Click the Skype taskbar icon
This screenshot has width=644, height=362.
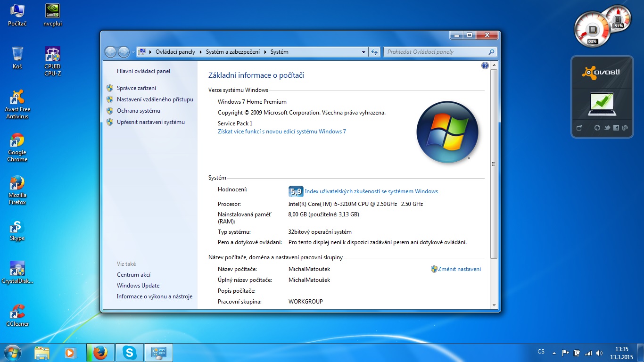(129, 353)
